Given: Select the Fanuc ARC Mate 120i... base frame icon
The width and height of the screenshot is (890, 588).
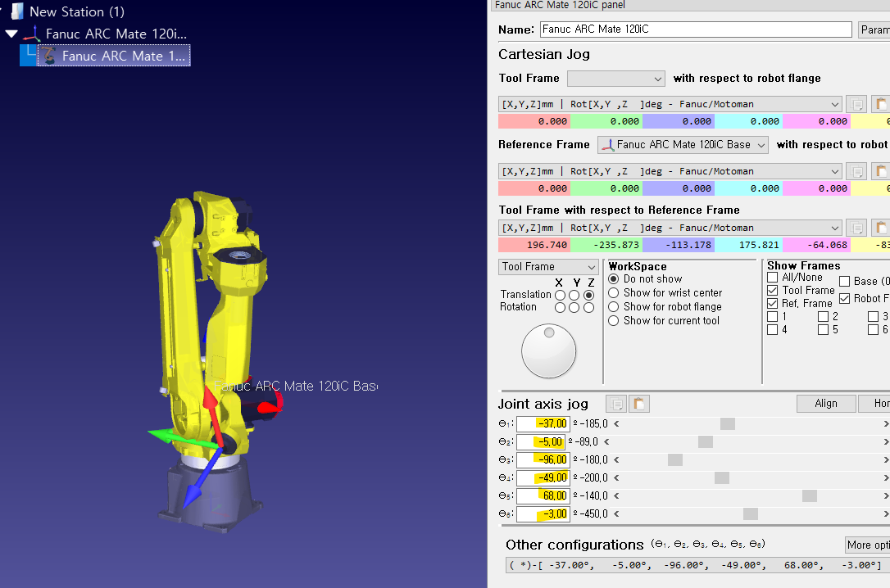Looking at the screenshot, I should coord(32,34).
